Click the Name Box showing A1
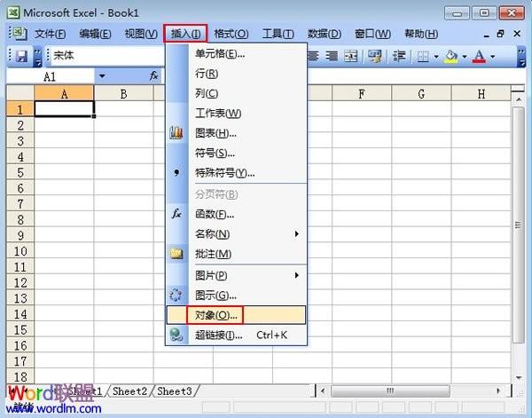This screenshot has width=532, height=418. [51, 76]
